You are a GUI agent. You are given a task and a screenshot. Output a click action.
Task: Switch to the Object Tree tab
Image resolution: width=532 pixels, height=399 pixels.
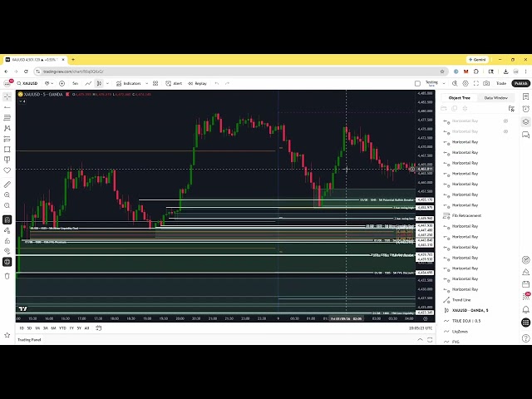coord(460,98)
